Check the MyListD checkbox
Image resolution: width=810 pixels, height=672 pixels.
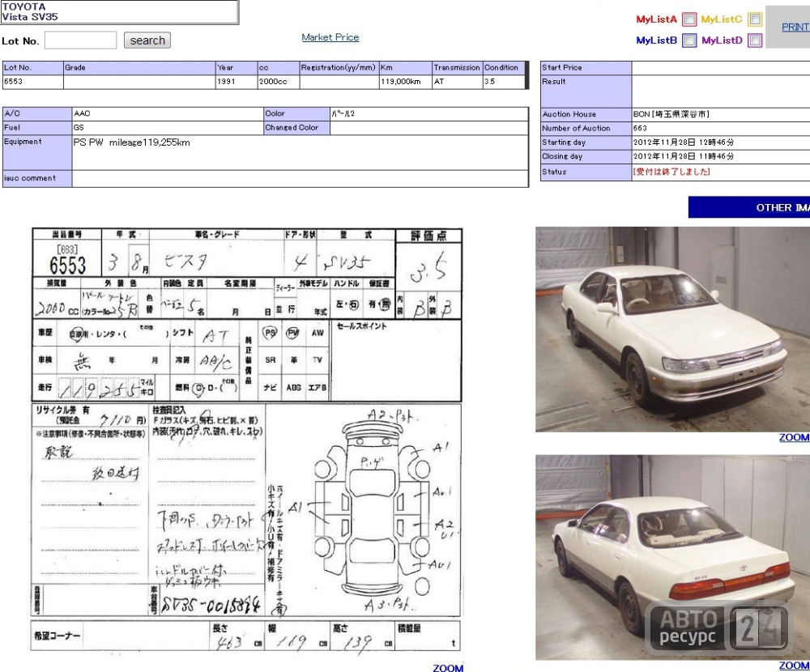[x=755, y=40]
